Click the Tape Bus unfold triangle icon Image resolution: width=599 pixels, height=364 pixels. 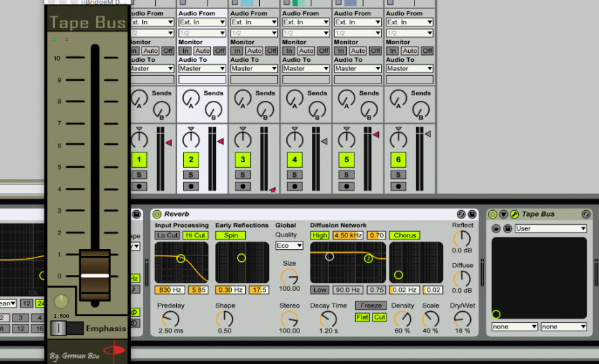point(504,214)
